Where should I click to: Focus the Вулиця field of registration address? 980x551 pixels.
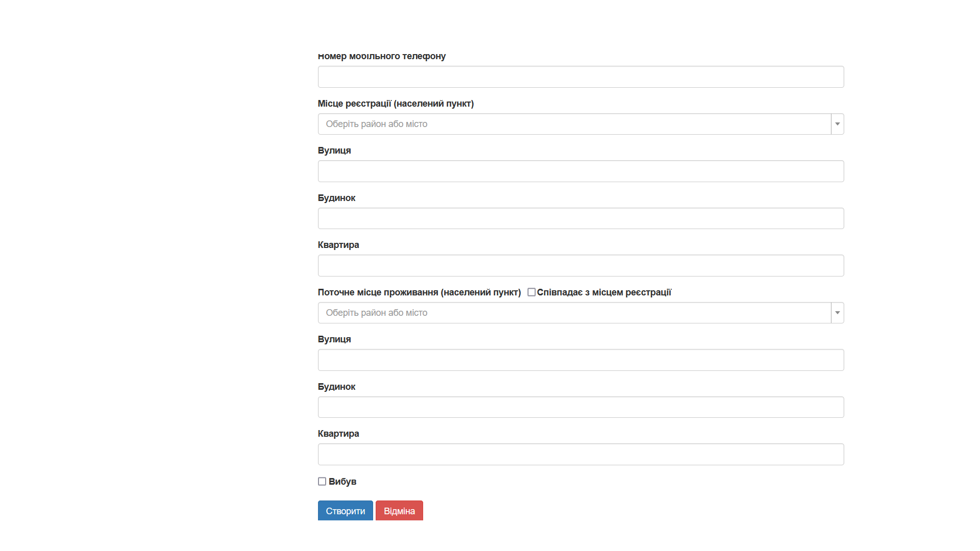point(581,171)
